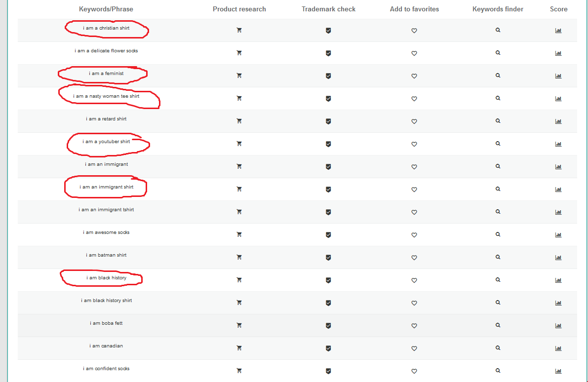Image resolution: width=588 pixels, height=382 pixels.
Task: Product research for 'i am awesome socks'
Action: [x=239, y=234]
